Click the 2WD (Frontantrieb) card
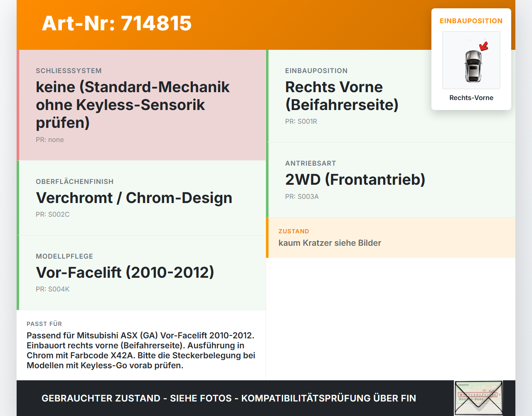Viewport: 532px width, 416px height. point(391,180)
